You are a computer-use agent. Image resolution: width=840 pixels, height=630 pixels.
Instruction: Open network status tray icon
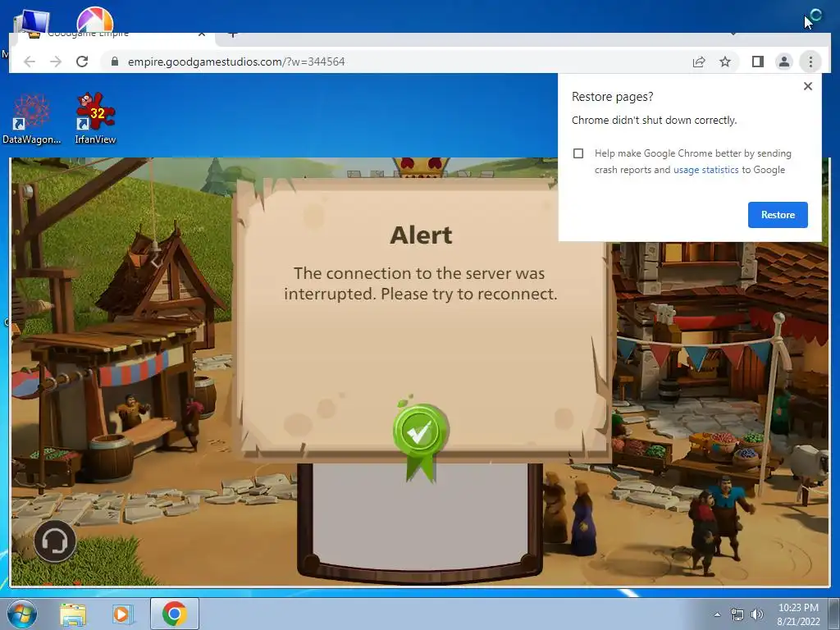737,614
